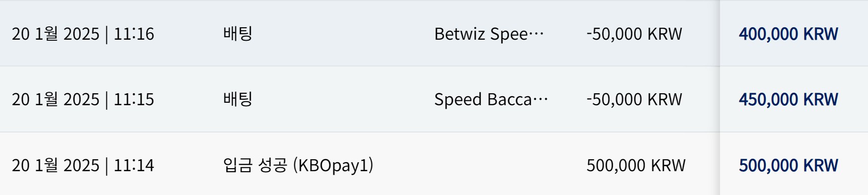Expand the ellipsis after Betwiz Spee
Viewport: 868px width, 195px height.
pos(536,35)
